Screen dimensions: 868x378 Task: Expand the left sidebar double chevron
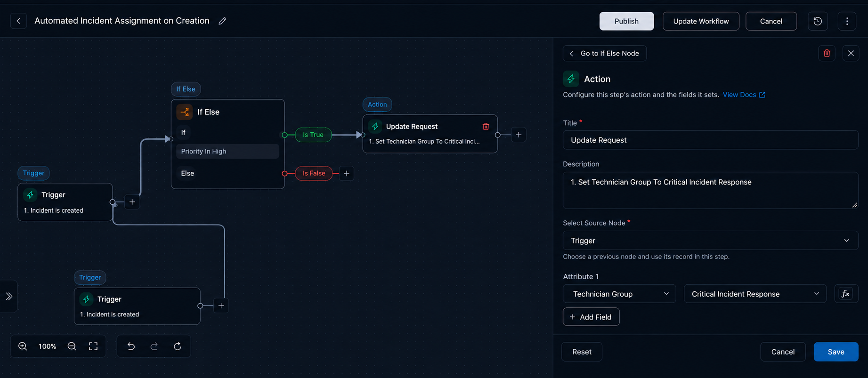point(9,296)
